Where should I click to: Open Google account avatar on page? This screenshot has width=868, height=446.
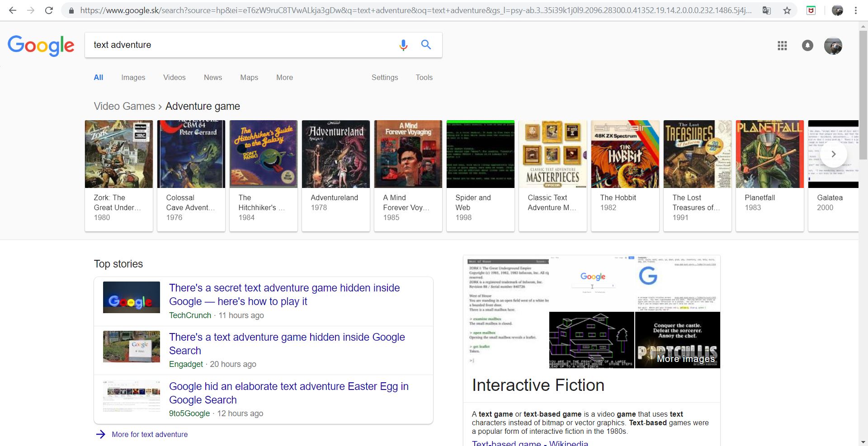tap(833, 46)
